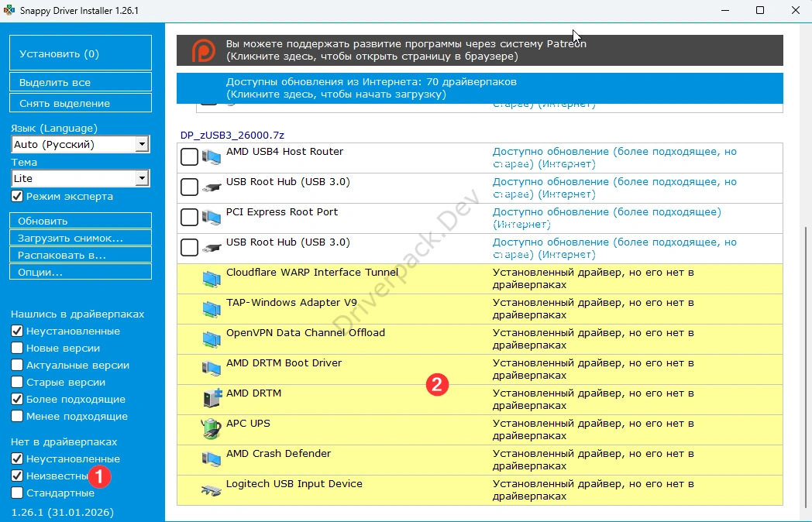812x522 pixels.
Task: Click the TAP-Windows Adapter V9 network icon
Action: pyautogui.click(x=212, y=309)
